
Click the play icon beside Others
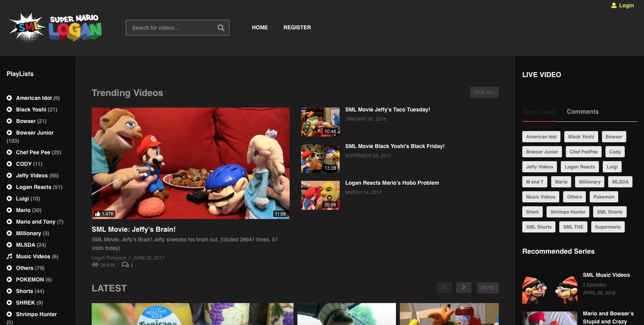(x=9, y=268)
